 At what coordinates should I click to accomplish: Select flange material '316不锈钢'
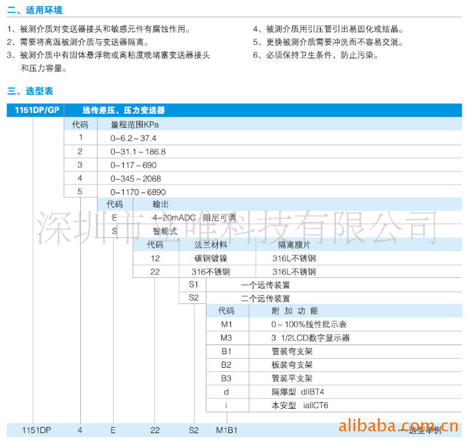click(x=211, y=272)
